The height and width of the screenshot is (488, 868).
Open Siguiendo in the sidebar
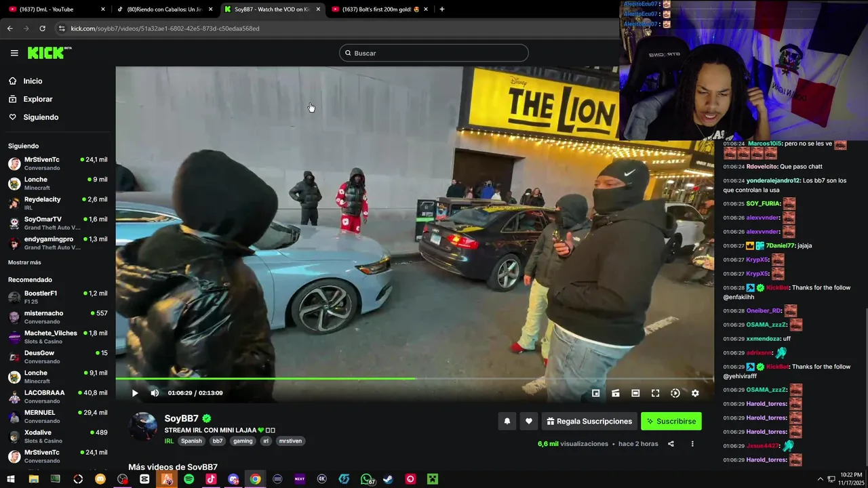click(41, 117)
